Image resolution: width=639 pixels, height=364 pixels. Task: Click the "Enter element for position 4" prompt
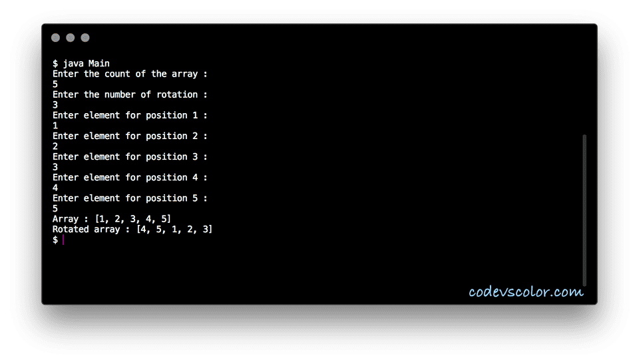tap(130, 177)
